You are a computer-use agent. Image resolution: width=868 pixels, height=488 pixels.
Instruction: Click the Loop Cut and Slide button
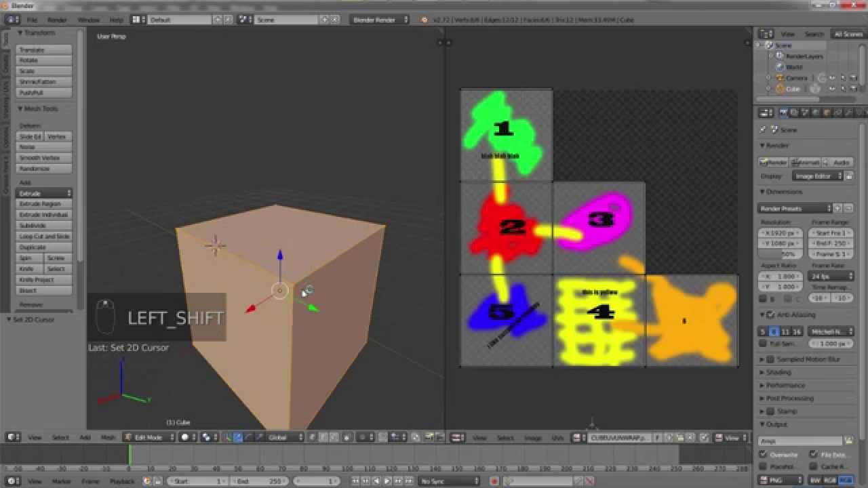tap(44, 237)
